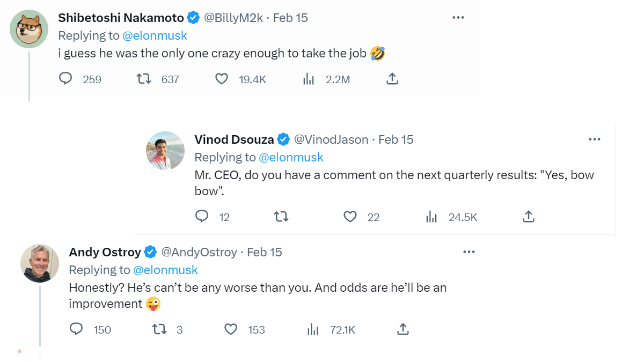644x362 pixels.
Task: Retweet Vinod Dsouza's tweet
Action: (281, 217)
